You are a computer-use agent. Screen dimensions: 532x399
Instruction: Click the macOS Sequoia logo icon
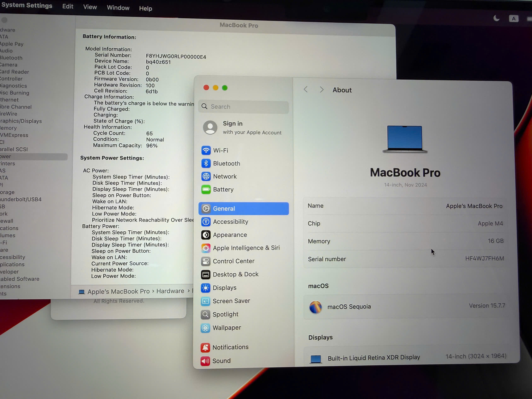316,307
